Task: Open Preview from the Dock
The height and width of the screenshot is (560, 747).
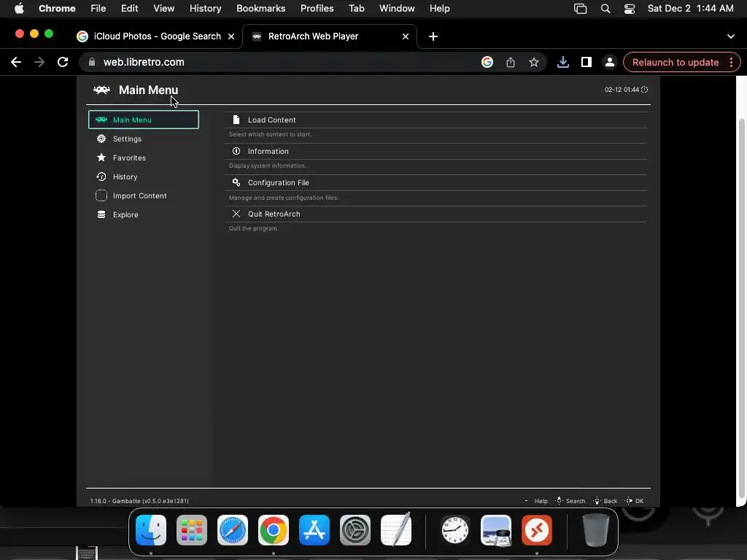Action: point(496,529)
